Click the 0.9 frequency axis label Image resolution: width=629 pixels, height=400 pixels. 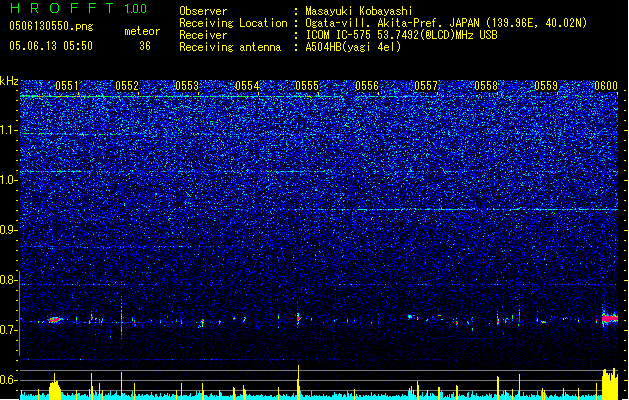coord(8,230)
